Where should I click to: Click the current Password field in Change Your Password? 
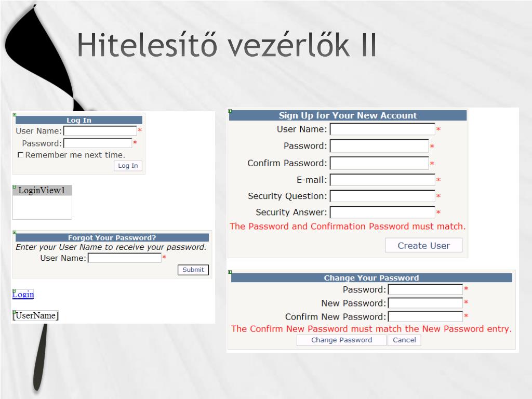425,289
